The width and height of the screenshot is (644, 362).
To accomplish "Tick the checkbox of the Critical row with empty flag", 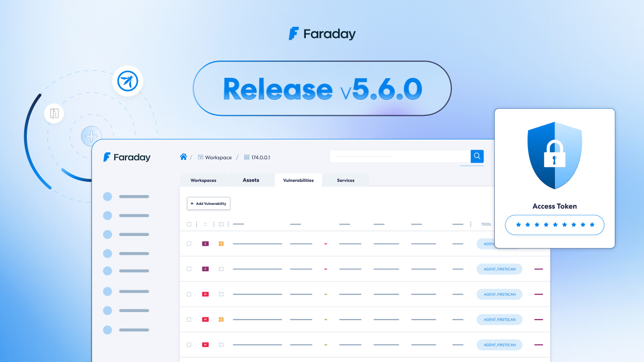I will pyautogui.click(x=189, y=269).
